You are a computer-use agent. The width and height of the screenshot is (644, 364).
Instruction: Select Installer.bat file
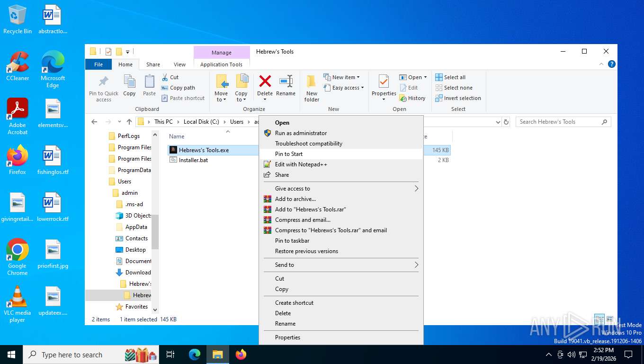pos(193,160)
